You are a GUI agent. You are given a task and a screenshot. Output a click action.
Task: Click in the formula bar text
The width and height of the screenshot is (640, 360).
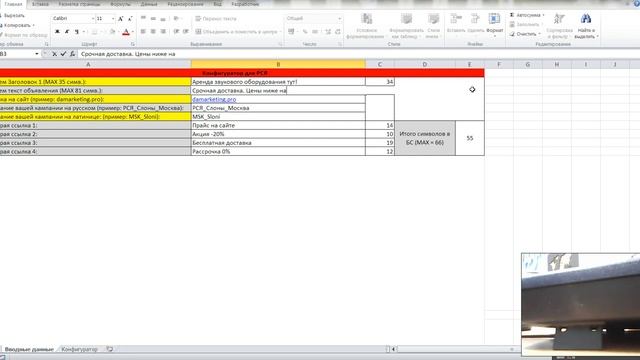coord(128,54)
